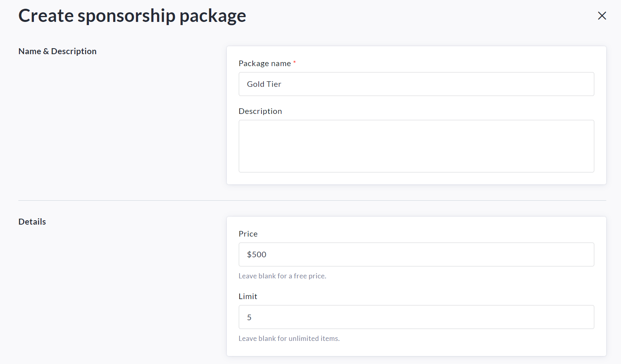
Task: Click the 'Leave blank for a free price' hint
Action: pyautogui.click(x=282, y=276)
